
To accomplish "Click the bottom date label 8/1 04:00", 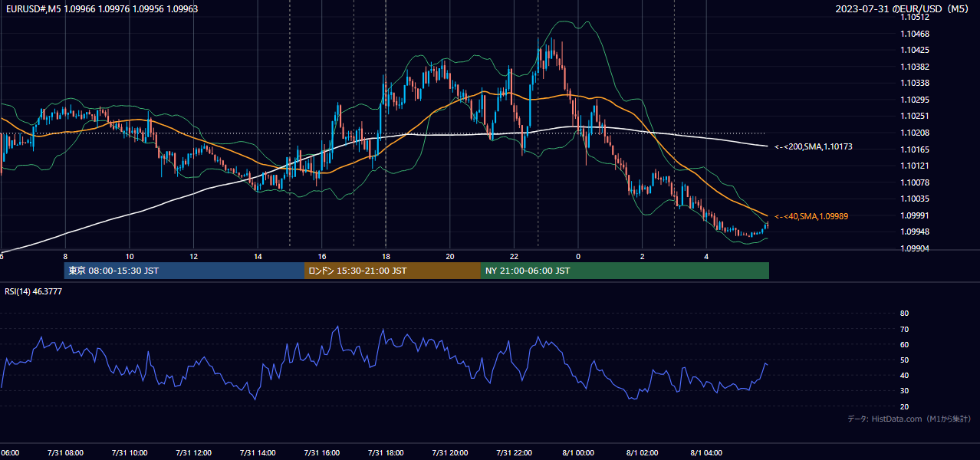I will pyautogui.click(x=706, y=453).
